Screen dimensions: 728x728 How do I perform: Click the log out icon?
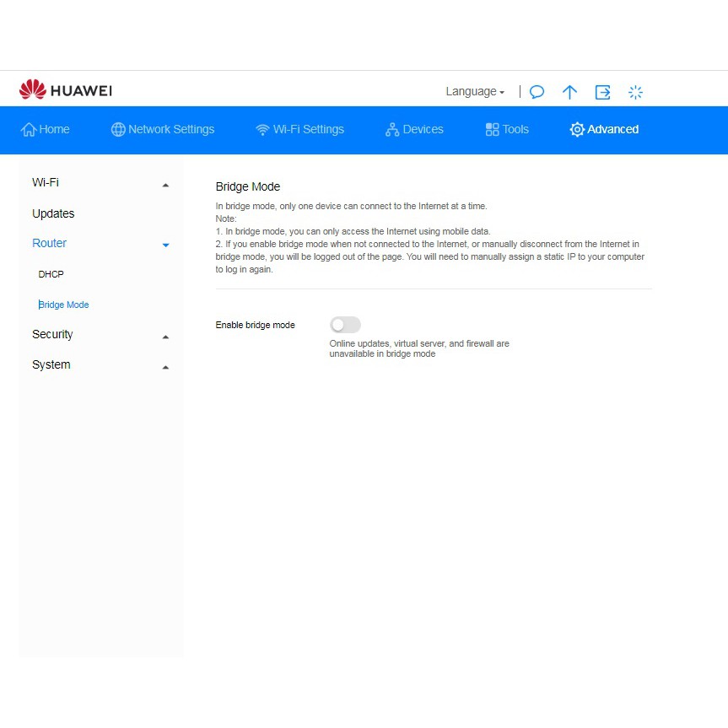click(x=602, y=92)
